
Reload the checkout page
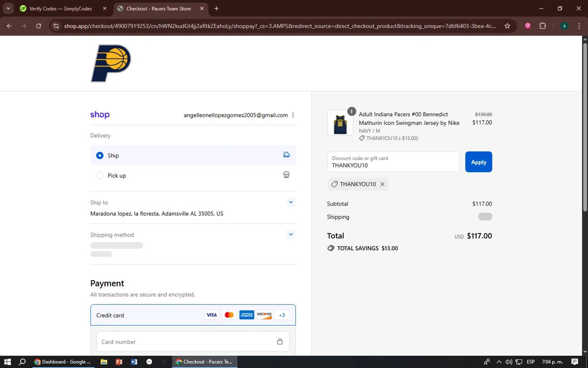click(38, 26)
